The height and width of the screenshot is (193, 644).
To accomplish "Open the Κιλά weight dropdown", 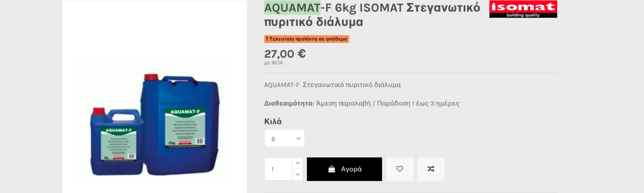I will pyautogui.click(x=284, y=138).
